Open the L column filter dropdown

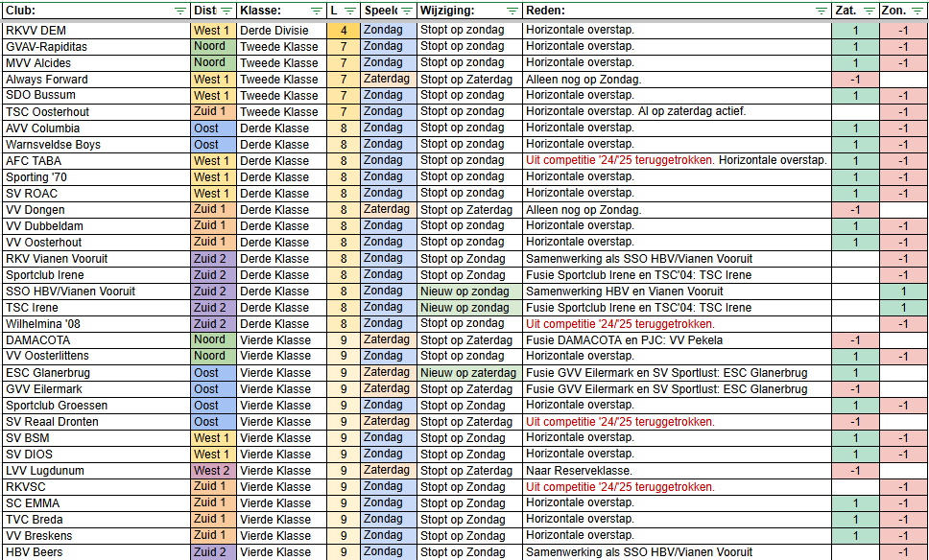click(x=350, y=11)
